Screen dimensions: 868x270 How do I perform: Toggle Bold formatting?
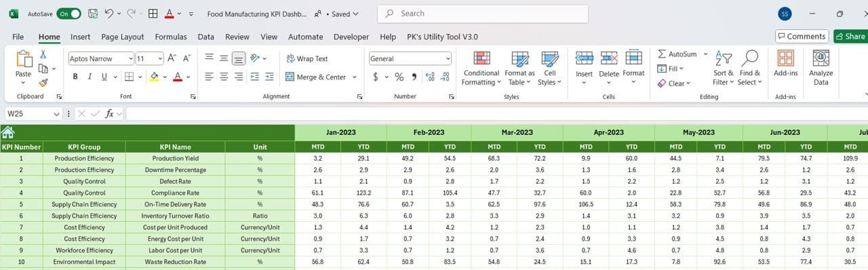click(x=75, y=77)
